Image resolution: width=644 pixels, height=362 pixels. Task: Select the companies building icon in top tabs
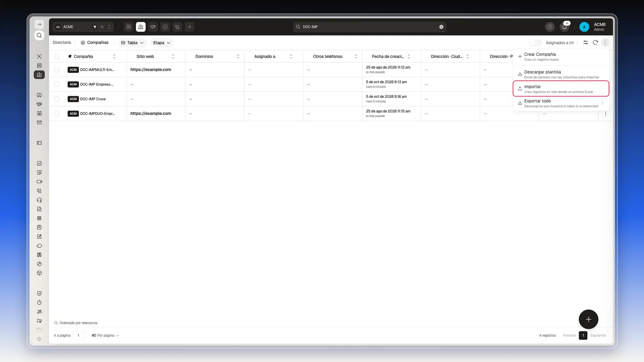coord(141,27)
